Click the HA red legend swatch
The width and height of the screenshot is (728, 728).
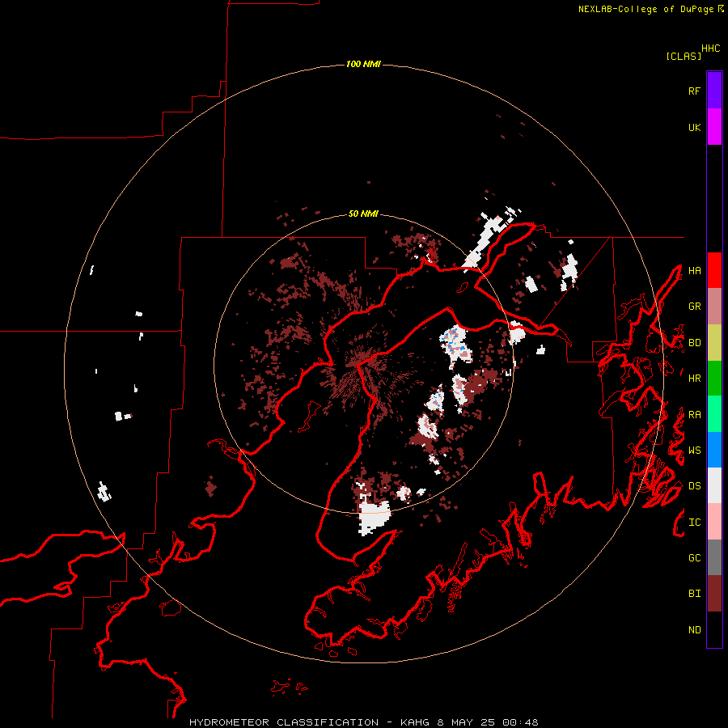click(714, 270)
